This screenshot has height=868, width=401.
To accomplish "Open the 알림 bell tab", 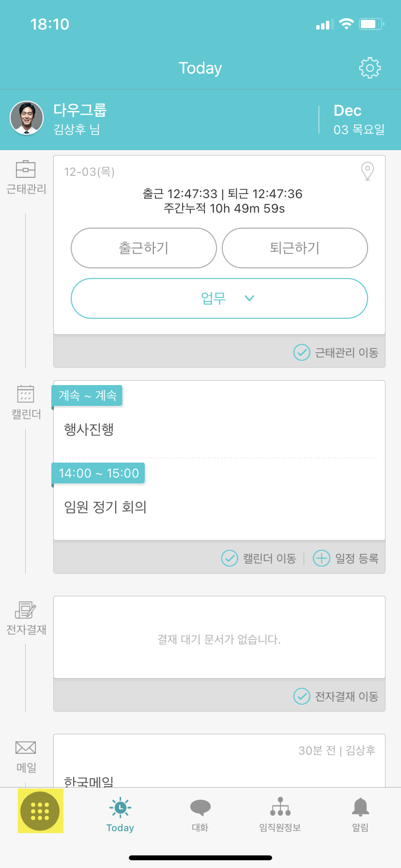I will (360, 814).
